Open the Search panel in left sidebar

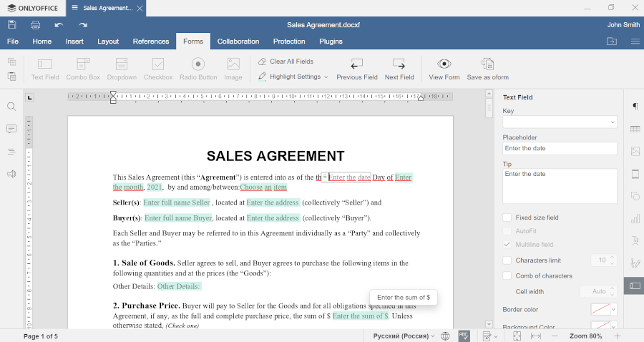[11, 107]
